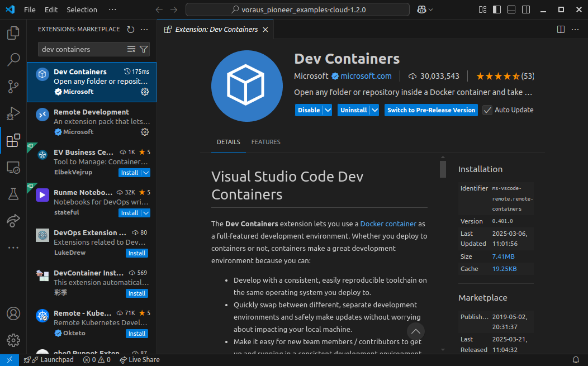
Task: Open Remote Explorer view
Action: (13, 167)
